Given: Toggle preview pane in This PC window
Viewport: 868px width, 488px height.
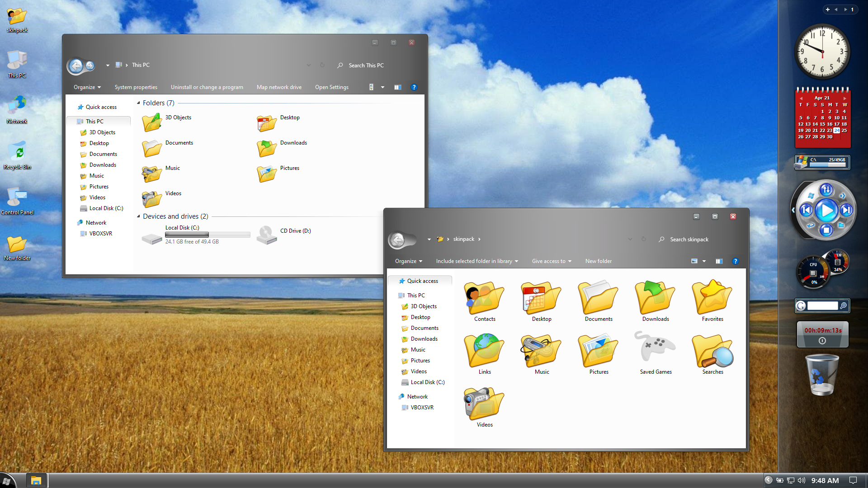Looking at the screenshot, I should (397, 87).
